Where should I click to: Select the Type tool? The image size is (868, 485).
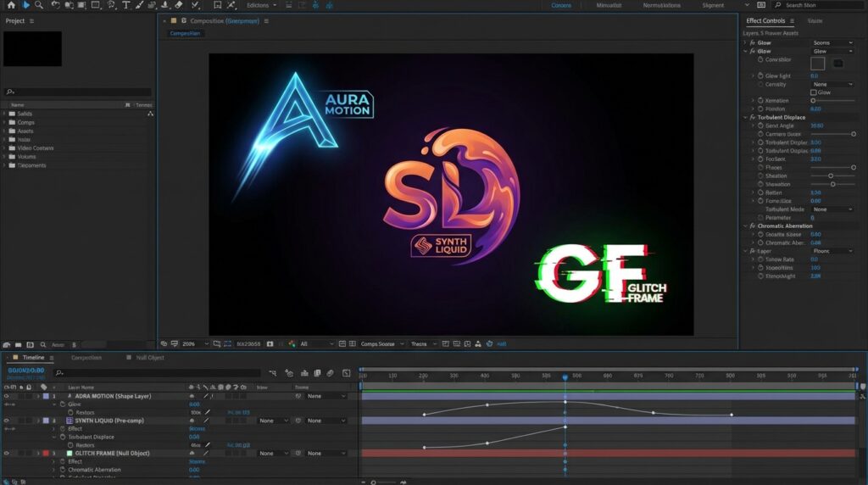point(126,5)
